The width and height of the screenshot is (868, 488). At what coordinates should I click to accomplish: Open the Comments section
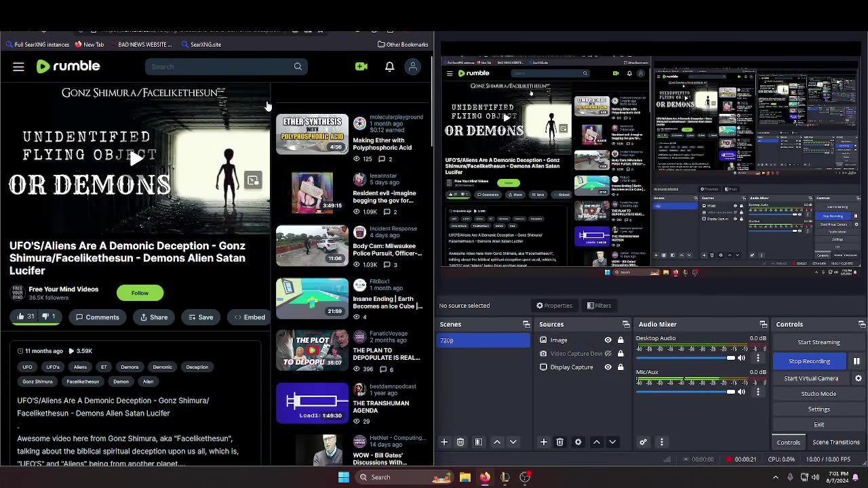coord(98,317)
